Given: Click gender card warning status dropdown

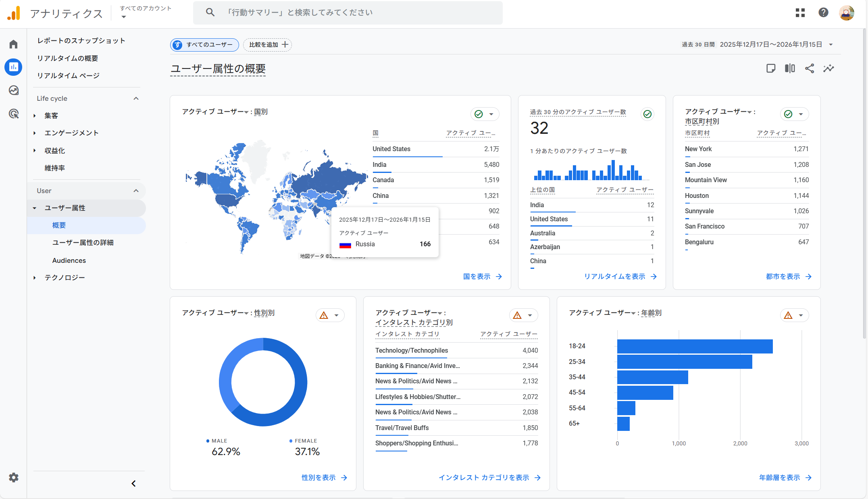Looking at the screenshot, I should pos(330,315).
